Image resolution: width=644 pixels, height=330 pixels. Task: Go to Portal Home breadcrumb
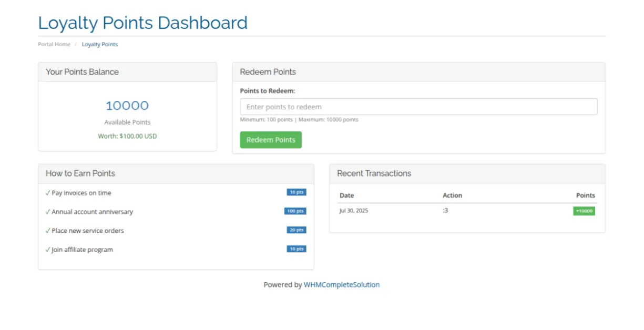pos(54,45)
